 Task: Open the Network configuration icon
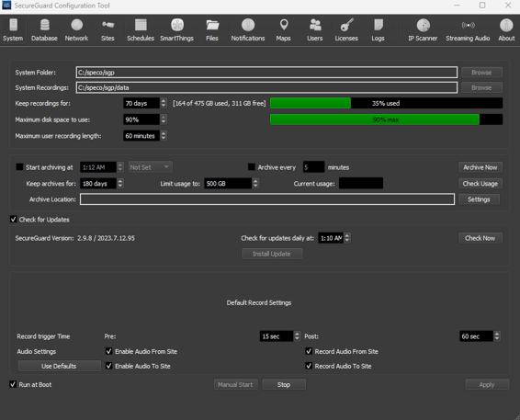click(x=76, y=25)
